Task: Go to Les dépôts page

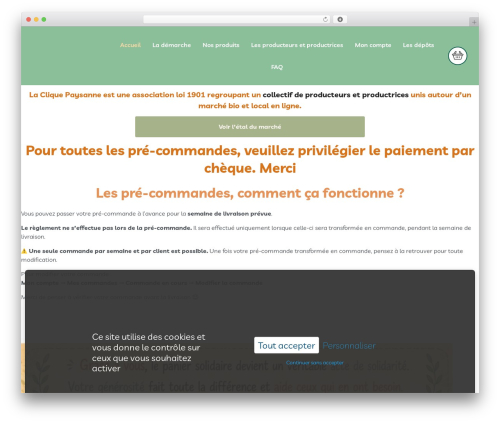Action: [418, 45]
